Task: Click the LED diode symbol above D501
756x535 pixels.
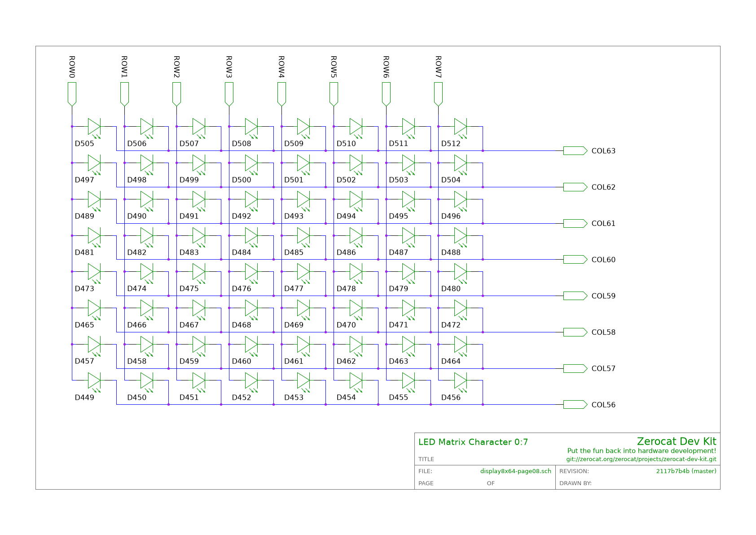Action: pyautogui.click(x=303, y=164)
